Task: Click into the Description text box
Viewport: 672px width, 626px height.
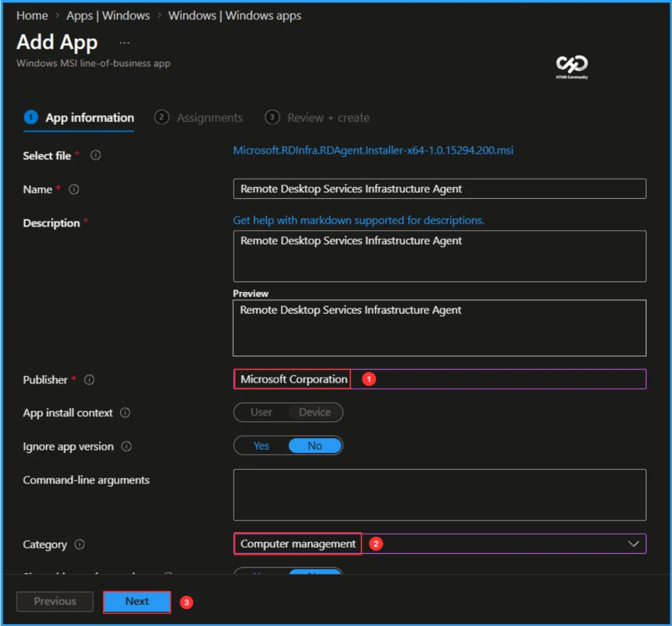Action: pos(440,256)
